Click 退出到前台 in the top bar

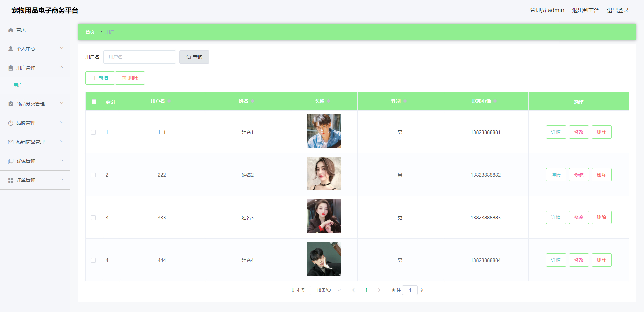585,10
